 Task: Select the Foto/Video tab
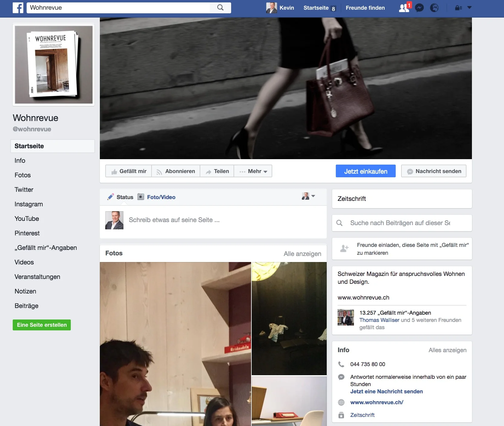[x=156, y=197]
